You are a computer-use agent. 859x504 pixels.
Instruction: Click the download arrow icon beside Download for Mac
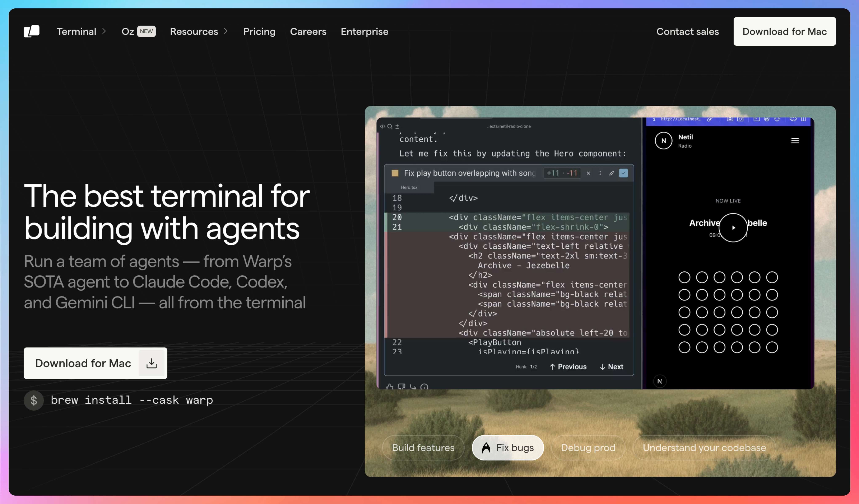tap(151, 363)
